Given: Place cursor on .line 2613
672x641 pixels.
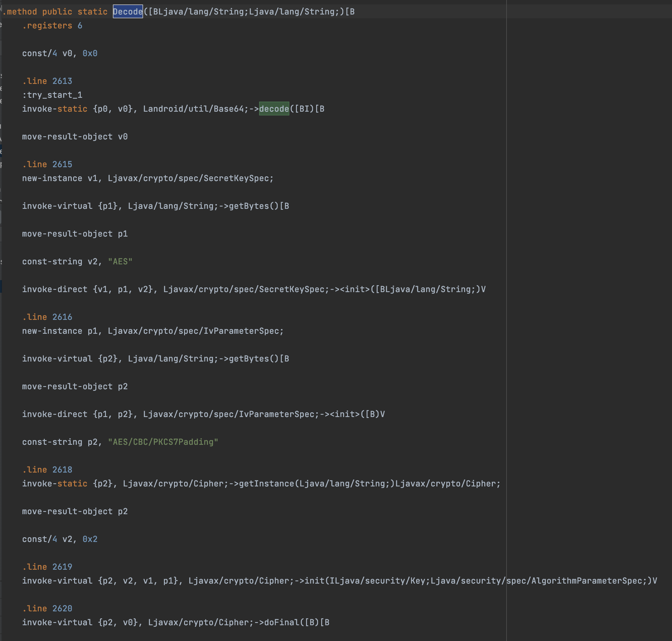Looking at the screenshot, I should [x=47, y=81].
